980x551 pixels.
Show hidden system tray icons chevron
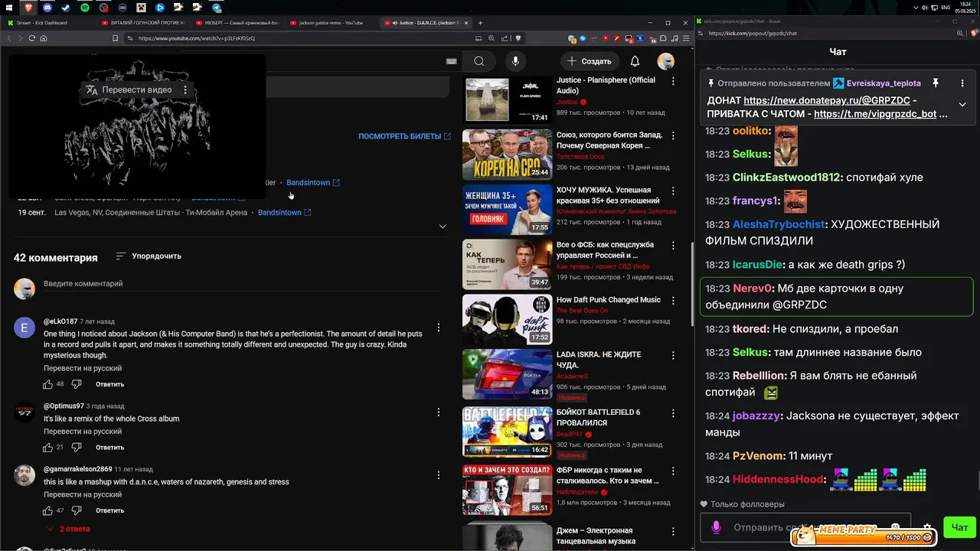click(916, 7)
